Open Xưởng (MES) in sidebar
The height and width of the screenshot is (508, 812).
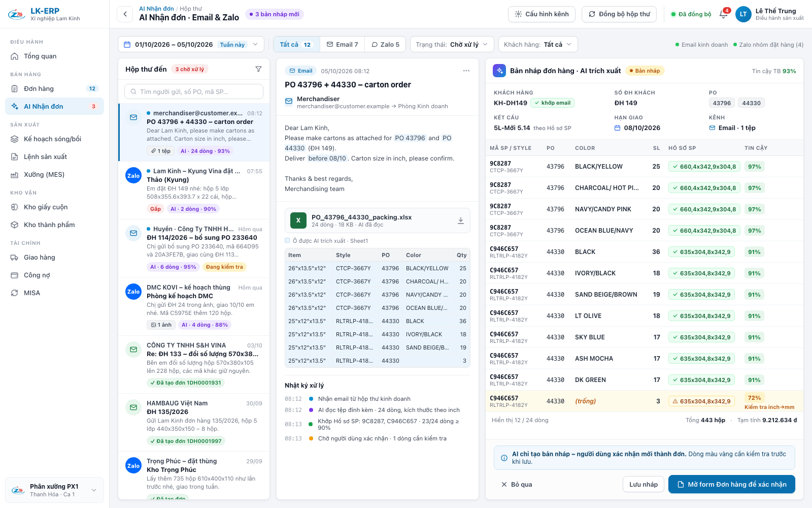[x=55, y=174]
